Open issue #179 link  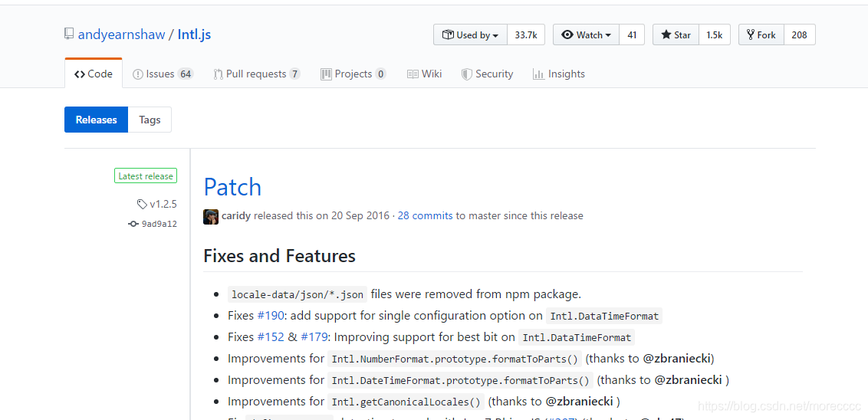click(314, 337)
